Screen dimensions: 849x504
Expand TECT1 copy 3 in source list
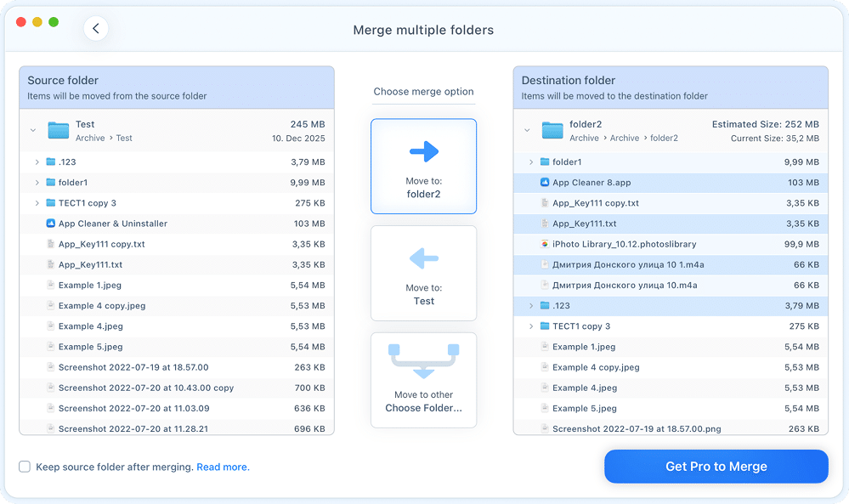tap(37, 203)
